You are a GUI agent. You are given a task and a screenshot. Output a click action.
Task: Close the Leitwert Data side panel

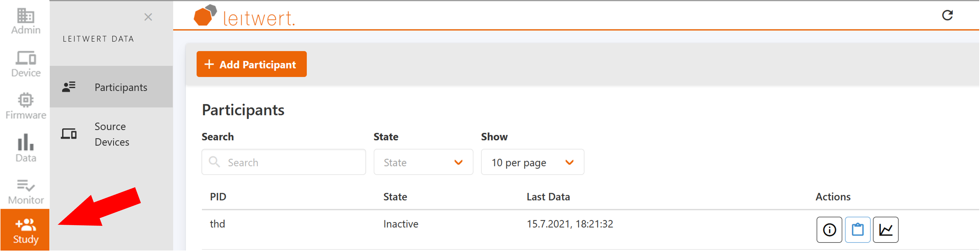148,17
